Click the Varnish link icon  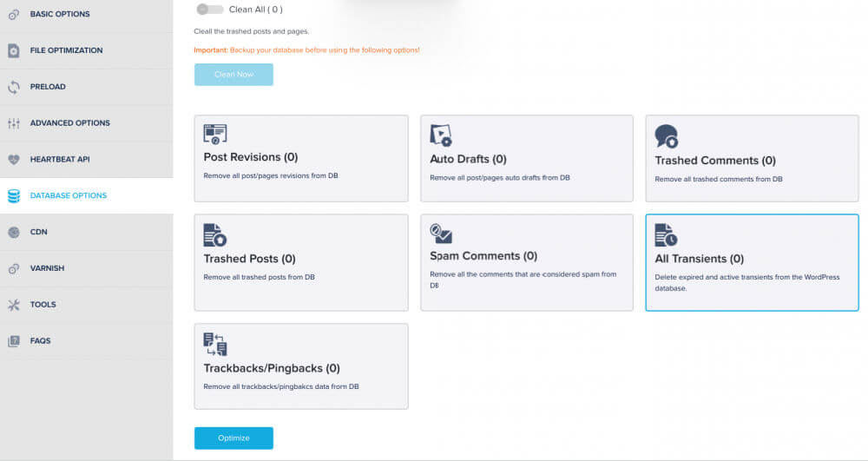pos(14,268)
